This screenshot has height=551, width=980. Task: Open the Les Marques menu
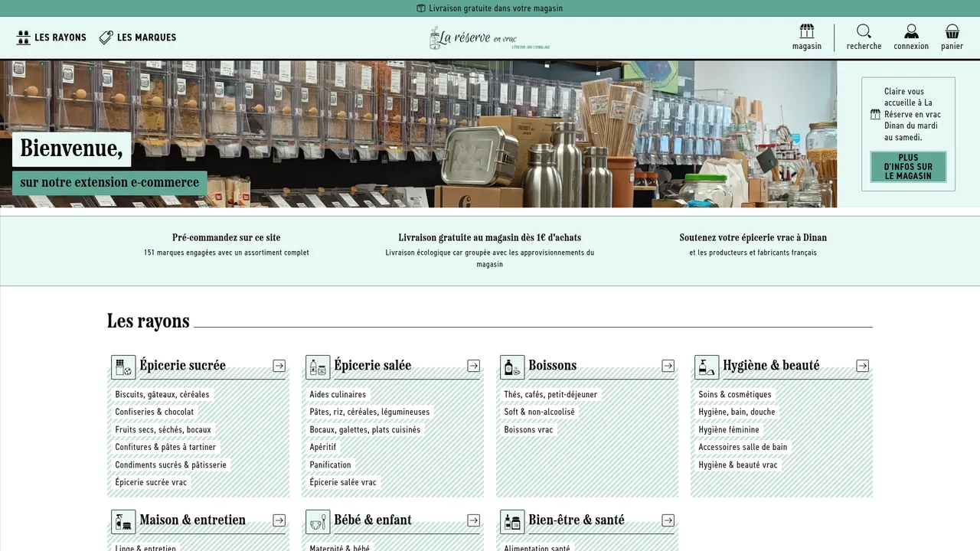138,37
